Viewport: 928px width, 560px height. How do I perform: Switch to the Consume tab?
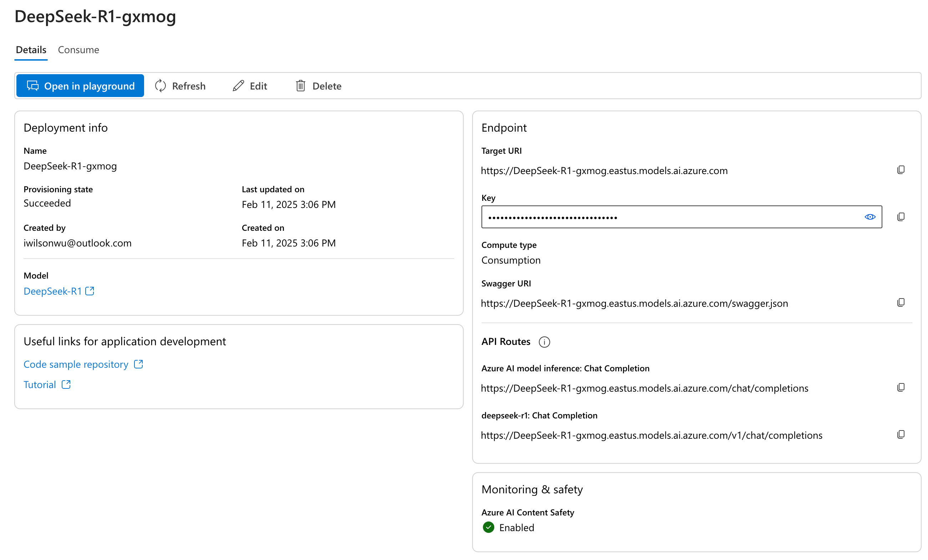[x=78, y=50]
